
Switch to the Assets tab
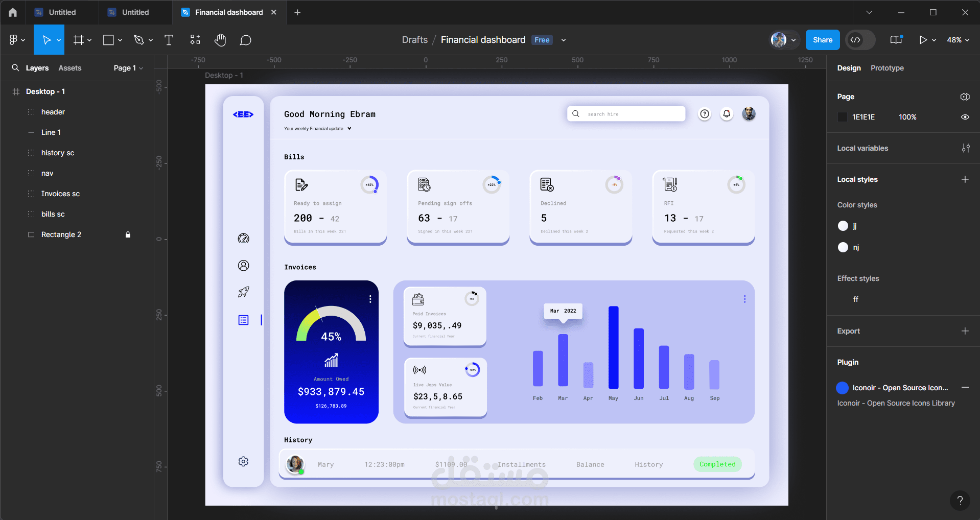[69, 68]
